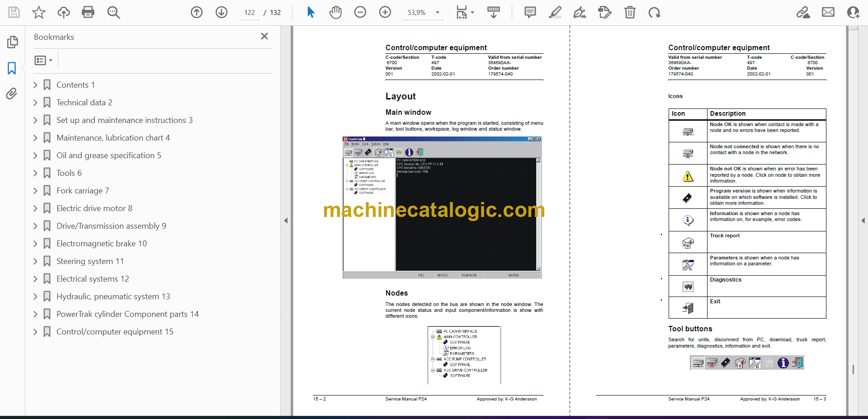Expand the right pane with arrow handle

(x=863, y=221)
